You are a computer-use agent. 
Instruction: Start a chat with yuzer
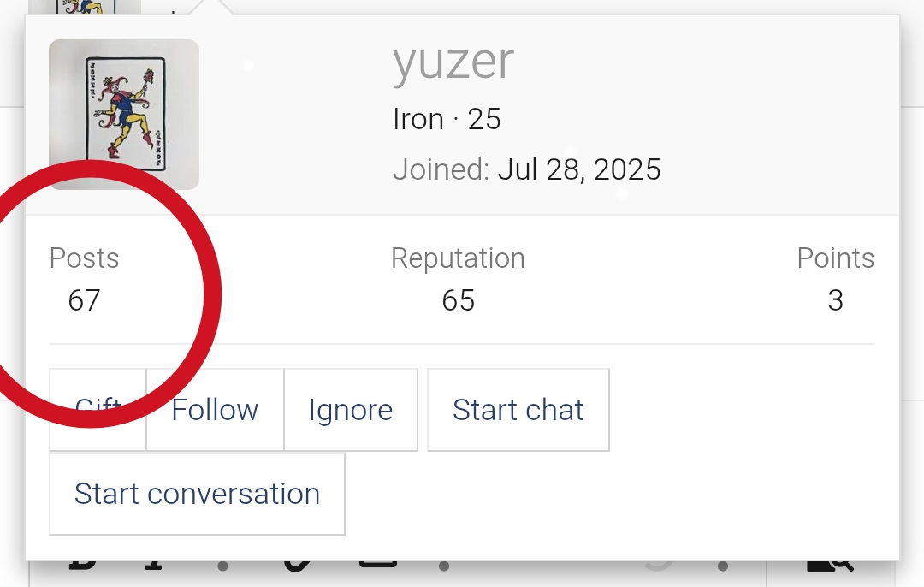click(x=518, y=410)
